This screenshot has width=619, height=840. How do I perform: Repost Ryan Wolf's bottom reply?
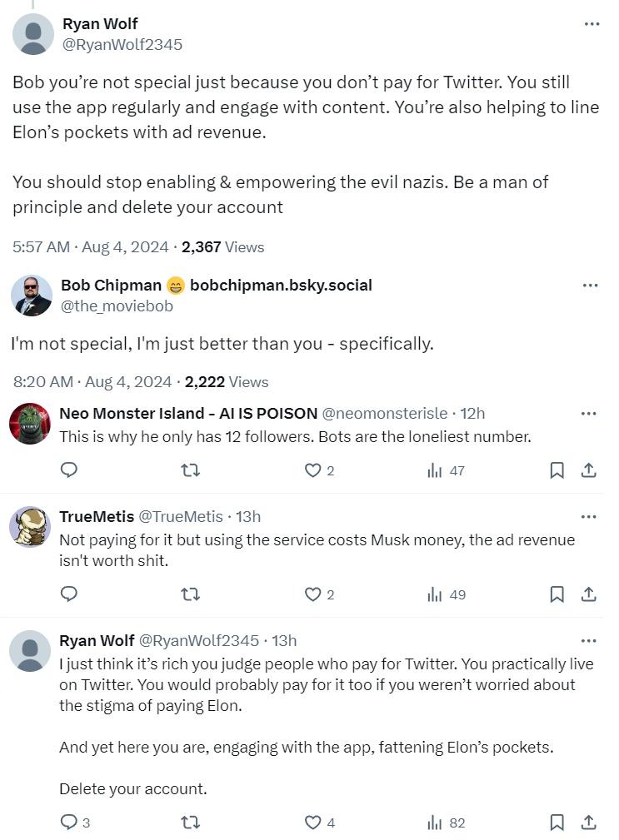190,823
